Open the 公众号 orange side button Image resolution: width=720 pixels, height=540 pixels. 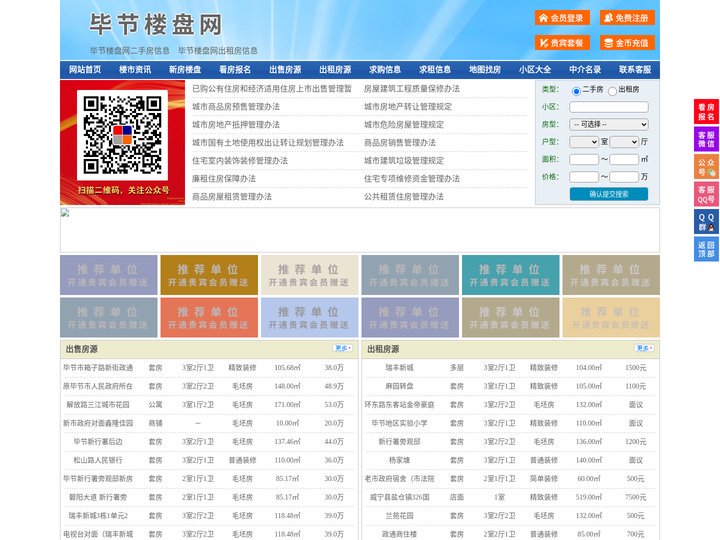pyautogui.click(x=706, y=167)
